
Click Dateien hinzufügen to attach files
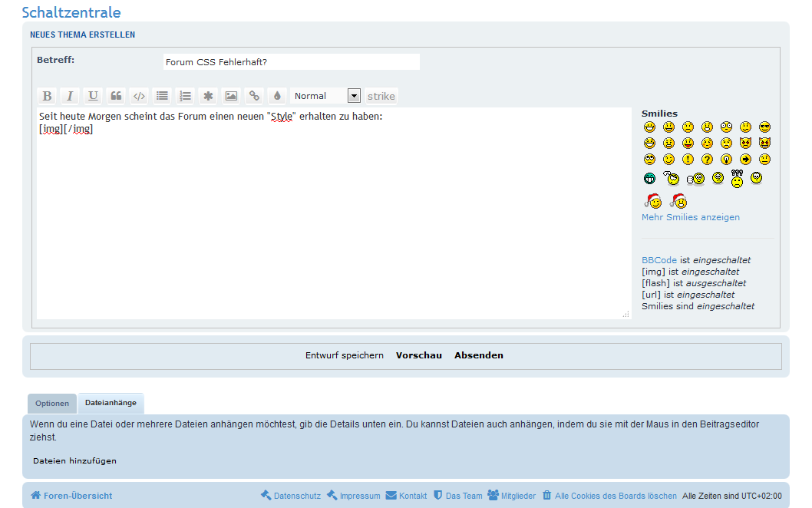point(74,461)
